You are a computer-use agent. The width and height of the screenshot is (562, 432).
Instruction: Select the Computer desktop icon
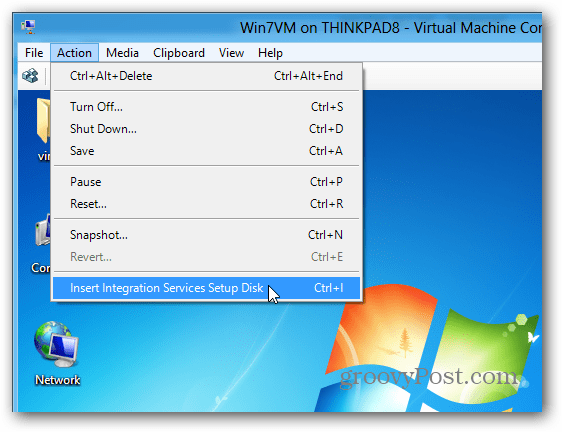tap(43, 231)
